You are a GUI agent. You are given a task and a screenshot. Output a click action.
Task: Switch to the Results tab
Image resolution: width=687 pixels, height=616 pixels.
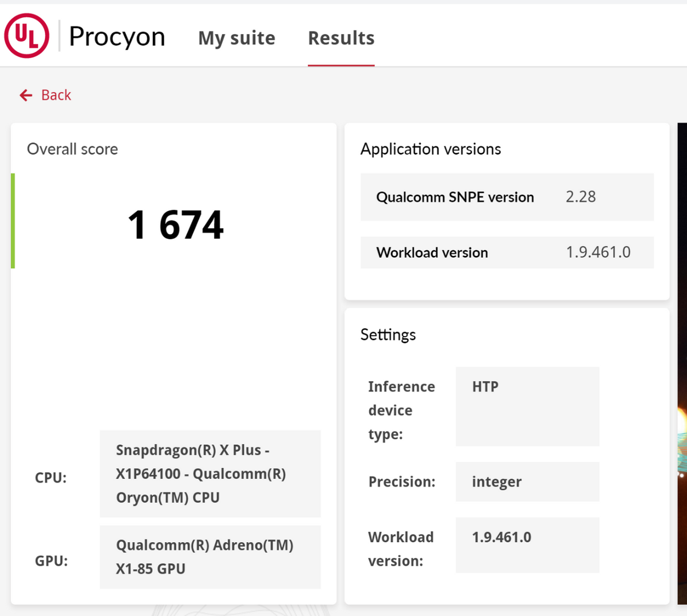click(x=341, y=38)
